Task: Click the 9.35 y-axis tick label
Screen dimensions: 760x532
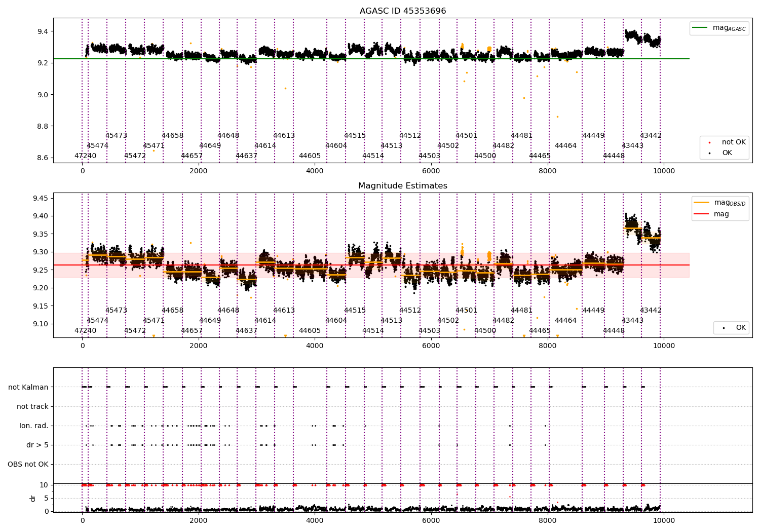Action: [x=41, y=234]
